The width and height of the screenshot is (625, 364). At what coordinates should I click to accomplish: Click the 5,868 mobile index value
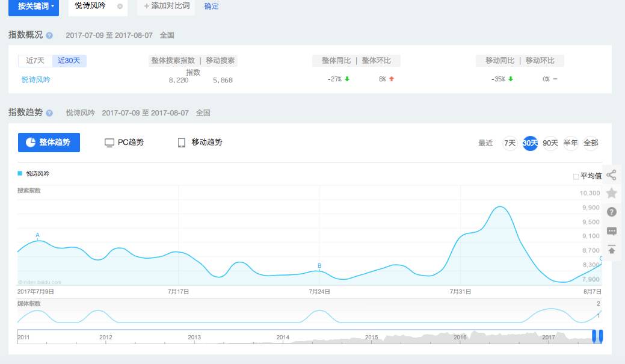tap(223, 80)
